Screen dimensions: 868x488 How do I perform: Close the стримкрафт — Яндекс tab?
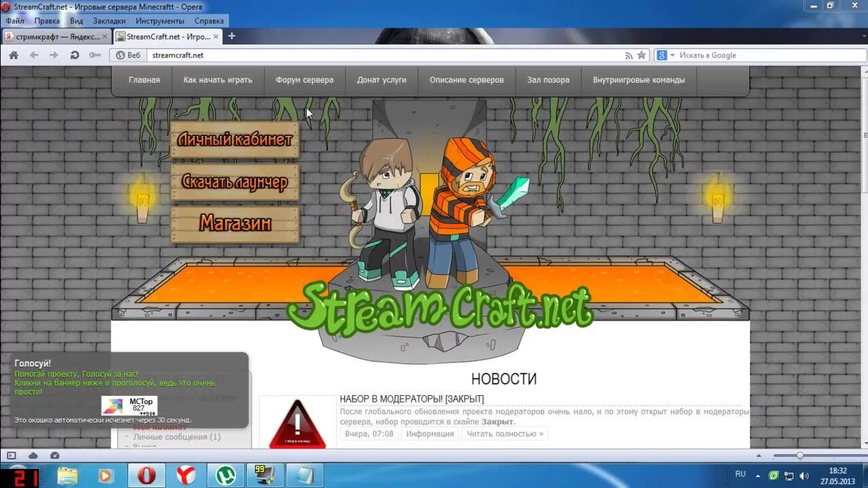click(x=104, y=37)
